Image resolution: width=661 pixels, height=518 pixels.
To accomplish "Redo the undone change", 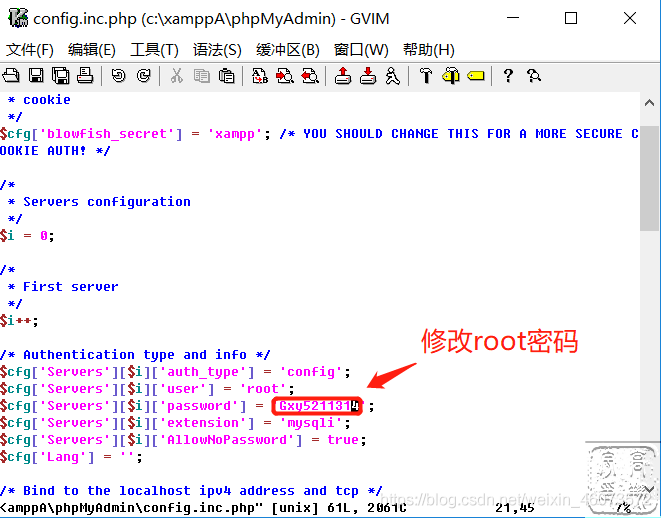I will click(143, 76).
